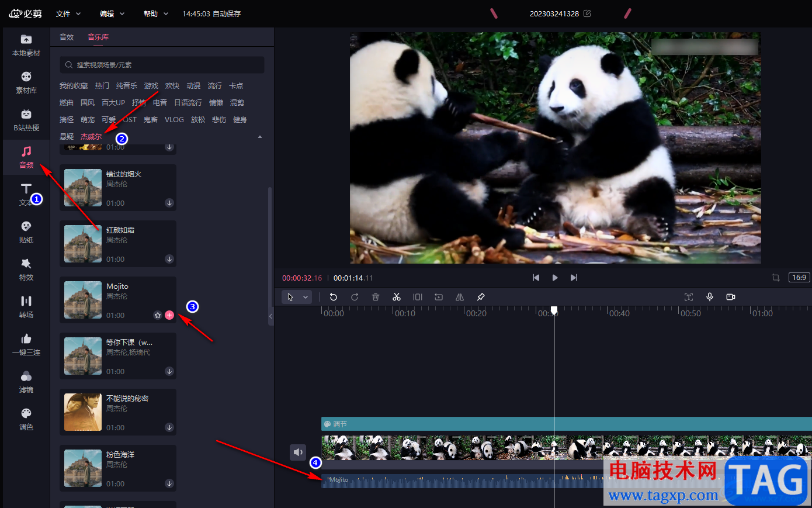Image resolution: width=812 pixels, height=508 pixels.
Task: Jump to the next clip end
Action: point(574,278)
